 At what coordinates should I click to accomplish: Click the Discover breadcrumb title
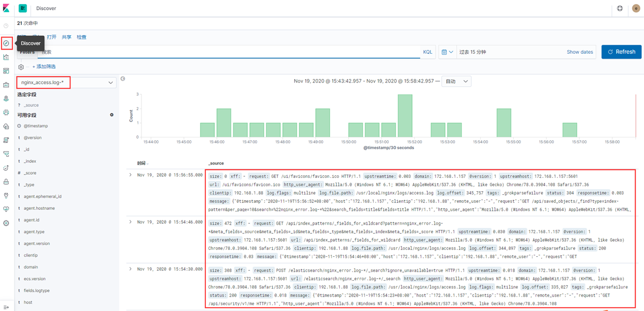[x=46, y=9]
